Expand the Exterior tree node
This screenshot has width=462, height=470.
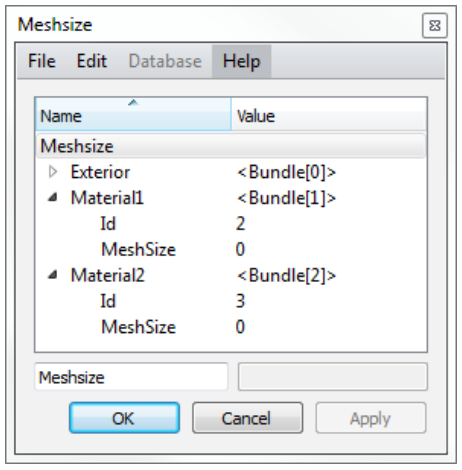[53, 172]
